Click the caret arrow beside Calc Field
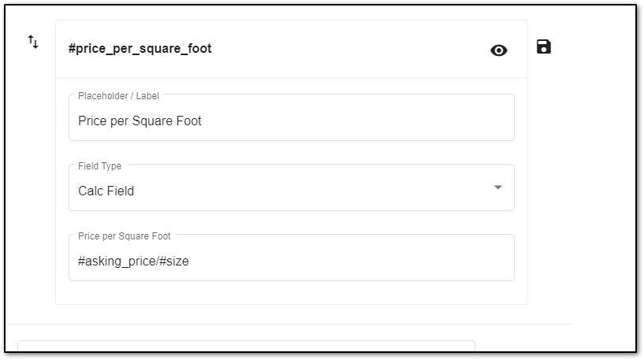 pos(498,187)
